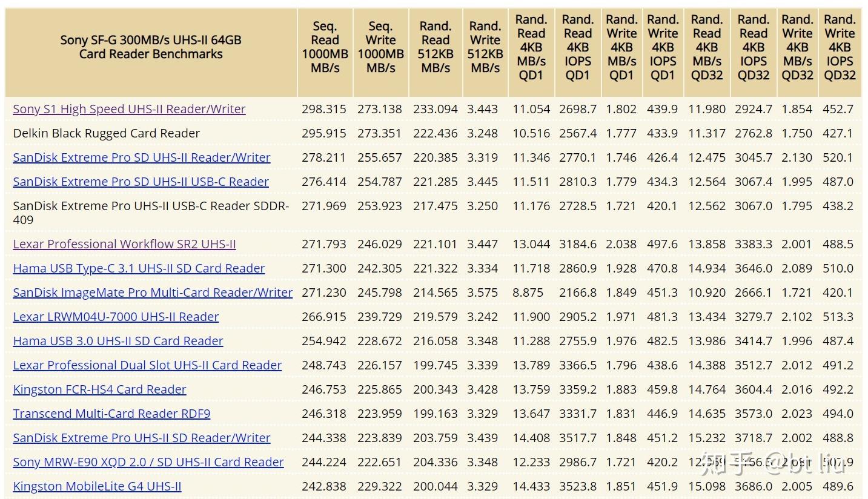Click SanDisk Extreme Pro SD UHS-II USB-C Reader
Viewport: 868px width, 499px height.
click(141, 182)
